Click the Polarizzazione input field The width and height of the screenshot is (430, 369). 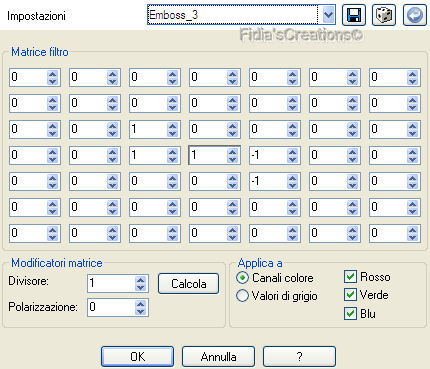(x=111, y=307)
